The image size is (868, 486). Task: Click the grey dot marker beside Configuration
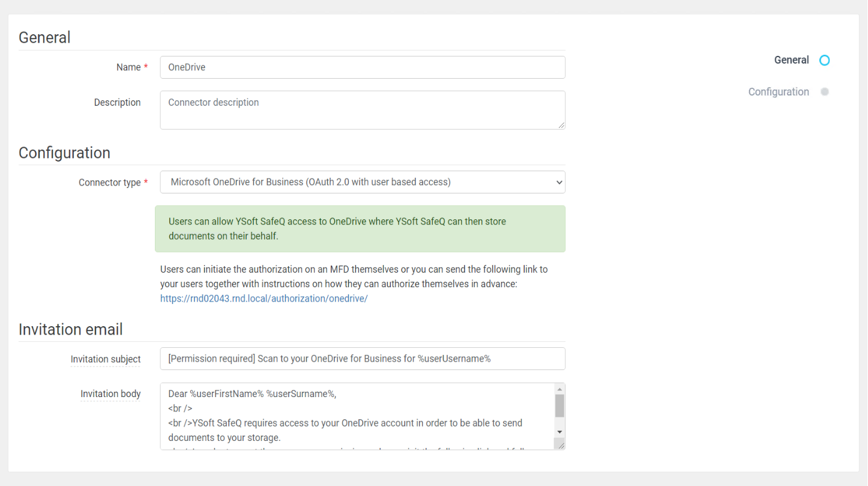tap(825, 92)
